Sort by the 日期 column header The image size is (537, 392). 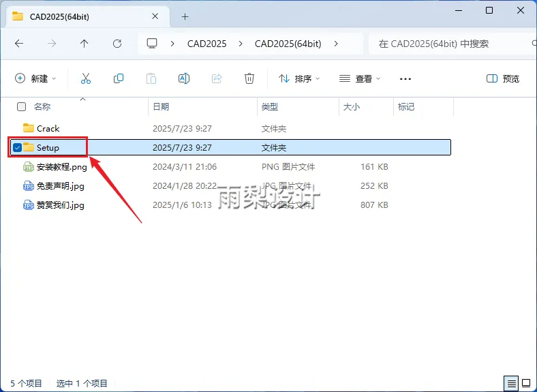(x=161, y=107)
